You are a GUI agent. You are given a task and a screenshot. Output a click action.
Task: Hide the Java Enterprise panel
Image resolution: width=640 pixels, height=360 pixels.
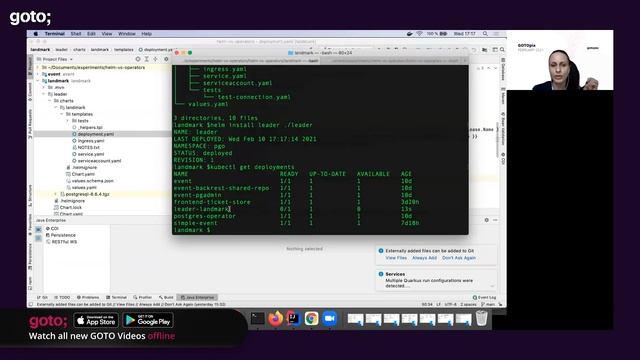pyautogui.click(x=495, y=220)
